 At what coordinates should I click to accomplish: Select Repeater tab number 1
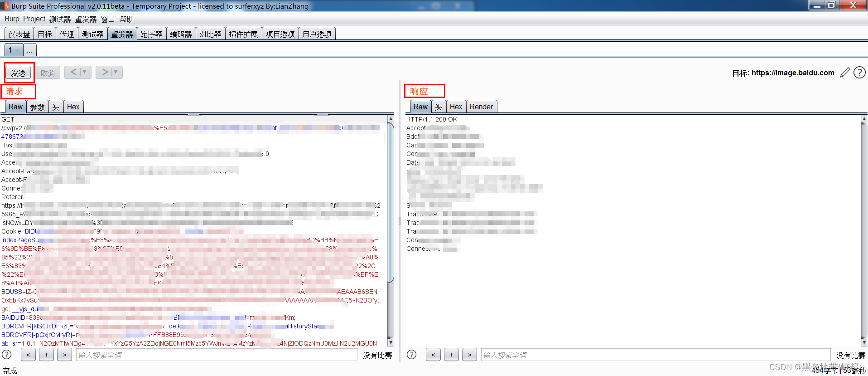10,50
